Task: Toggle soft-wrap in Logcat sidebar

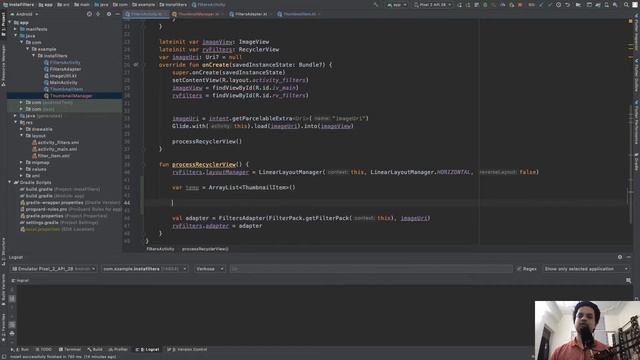Action: 12,325
